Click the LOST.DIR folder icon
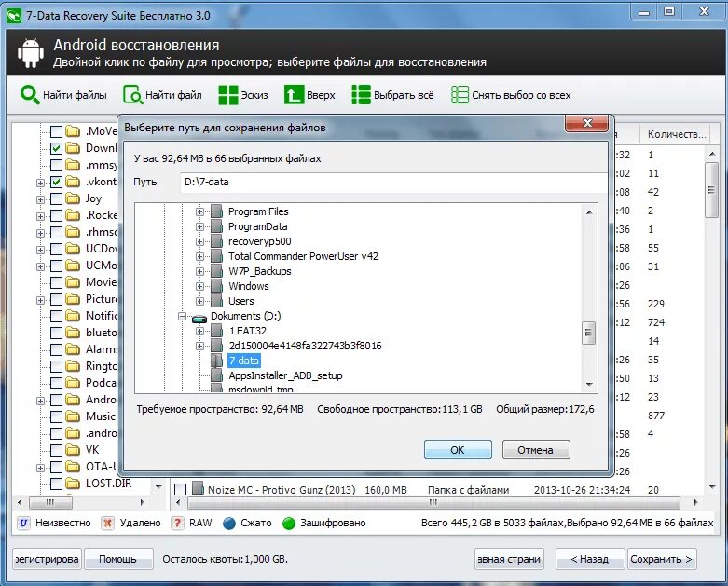 point(73,484)
